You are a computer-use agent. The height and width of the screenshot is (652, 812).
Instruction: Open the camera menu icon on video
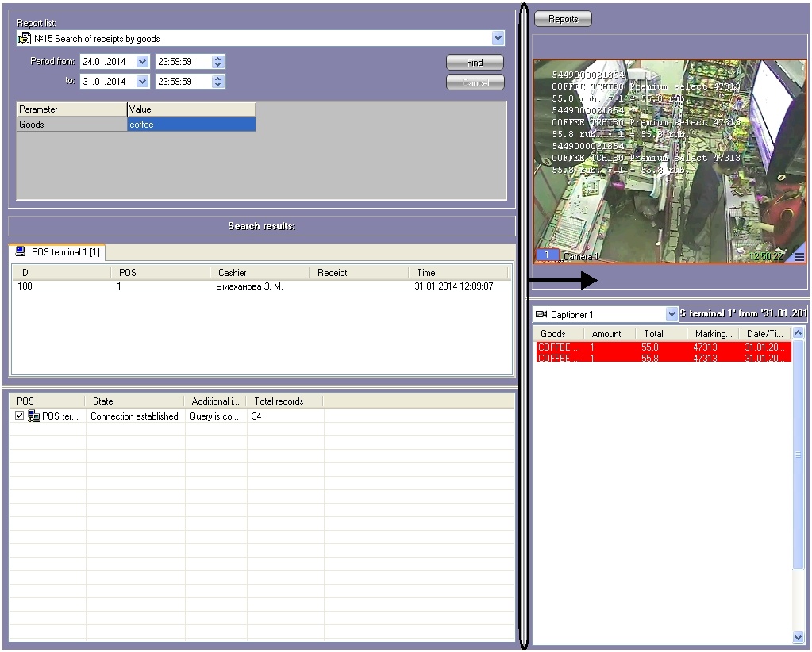(799, 256)
